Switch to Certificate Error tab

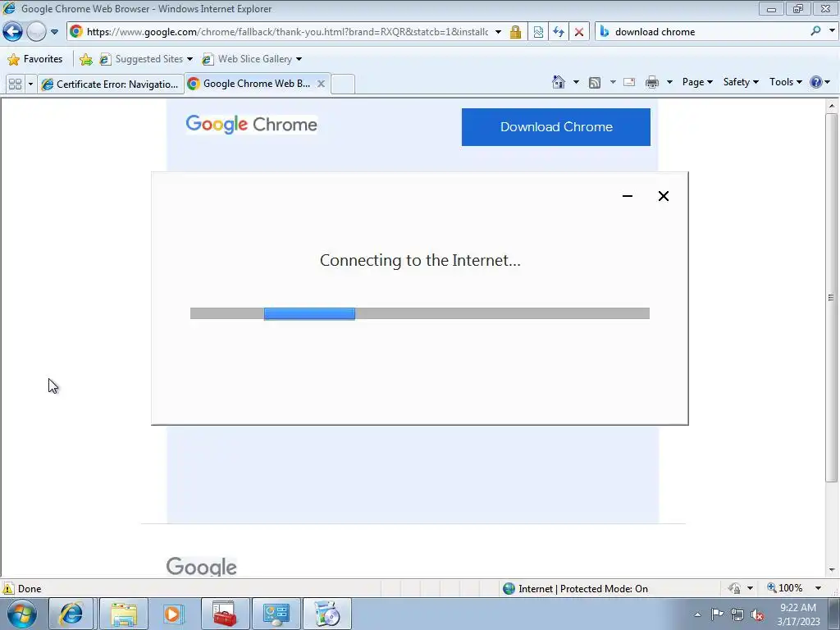(111, 84)
